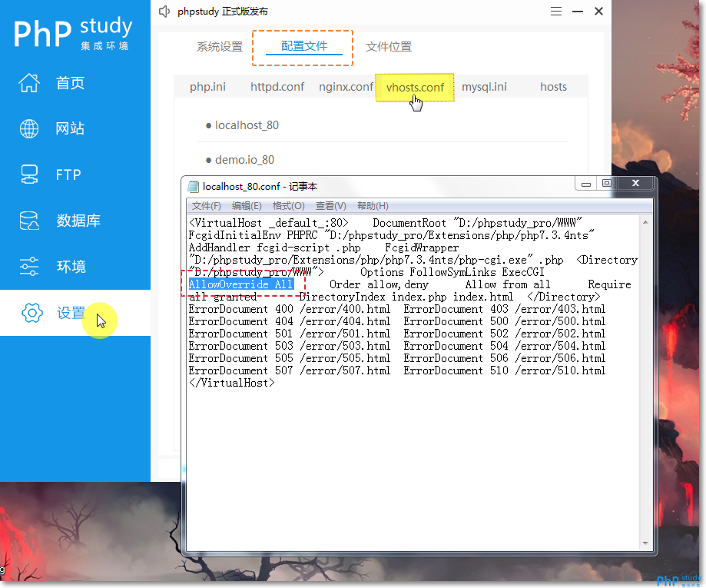Close the localhost_80.conf Notepad window

pyautogui.click(x=636, y=184)
